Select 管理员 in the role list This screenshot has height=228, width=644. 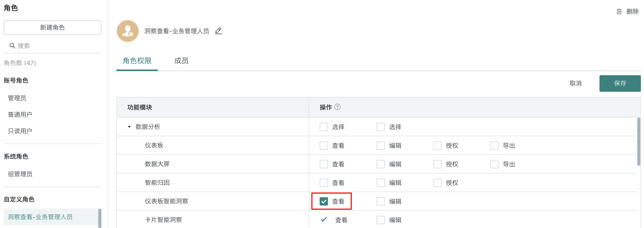(x=17, y=98)
